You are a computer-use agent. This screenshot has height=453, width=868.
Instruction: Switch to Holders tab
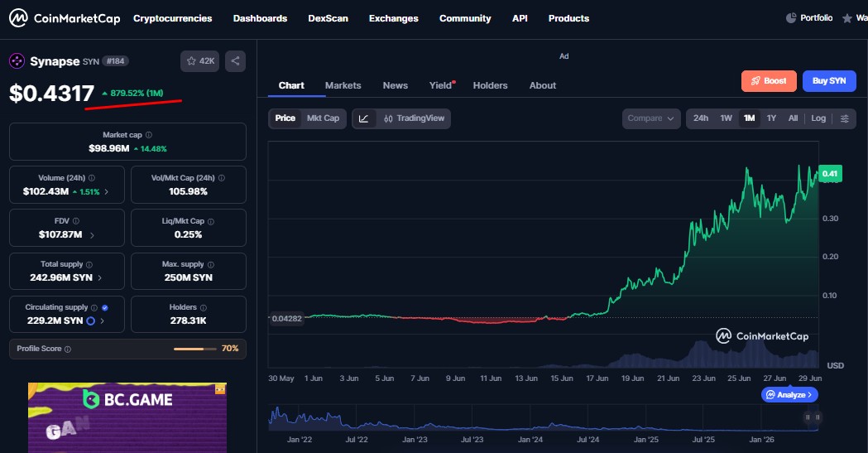(x=490, y=85)
